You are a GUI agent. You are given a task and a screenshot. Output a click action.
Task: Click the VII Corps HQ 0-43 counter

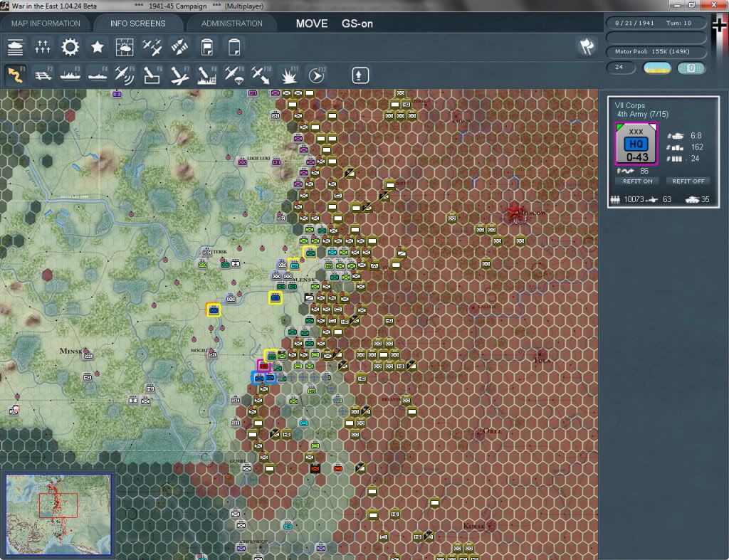(x=636, y=144)
